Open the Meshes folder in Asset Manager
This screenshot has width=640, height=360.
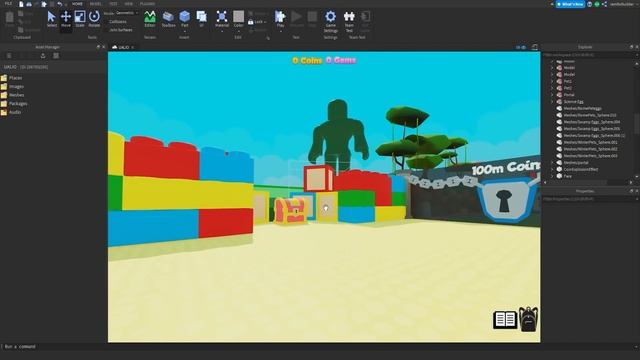pos(13,95)
